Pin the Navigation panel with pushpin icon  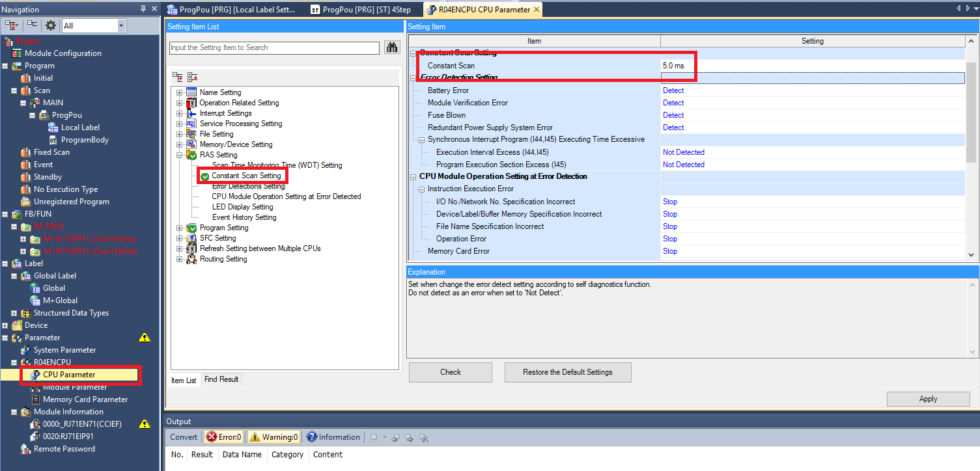(x=143, y=9)
